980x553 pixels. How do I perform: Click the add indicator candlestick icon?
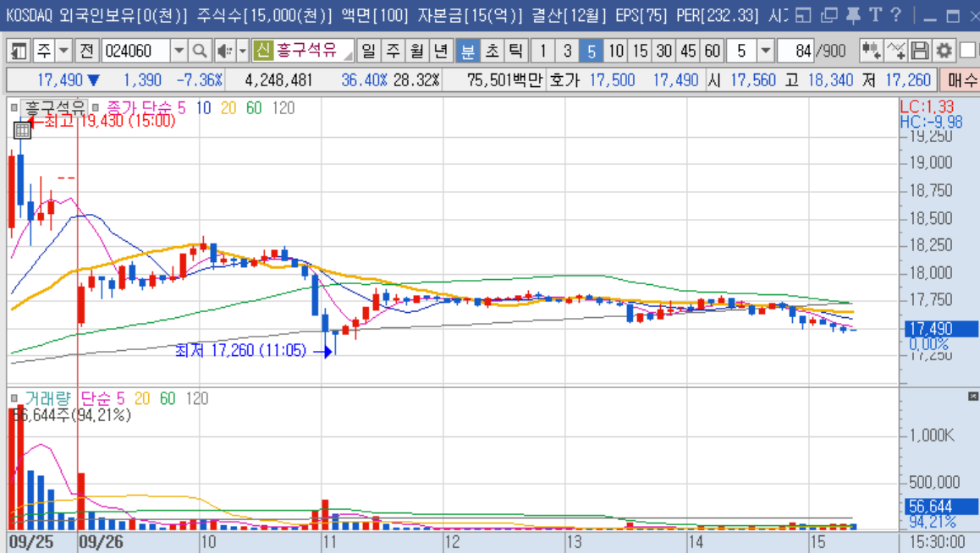(871, 51)
